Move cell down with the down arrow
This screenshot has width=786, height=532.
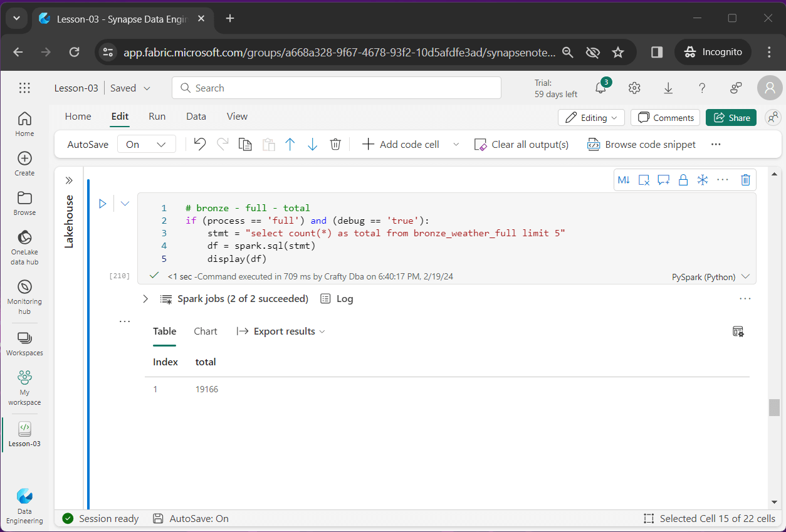[312, 144]
